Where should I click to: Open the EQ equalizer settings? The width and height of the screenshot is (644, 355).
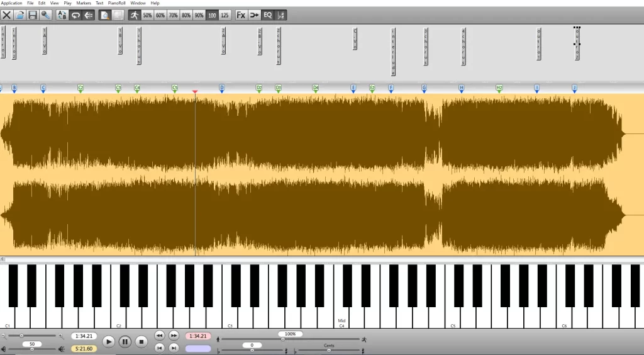[x=268, y=14]
